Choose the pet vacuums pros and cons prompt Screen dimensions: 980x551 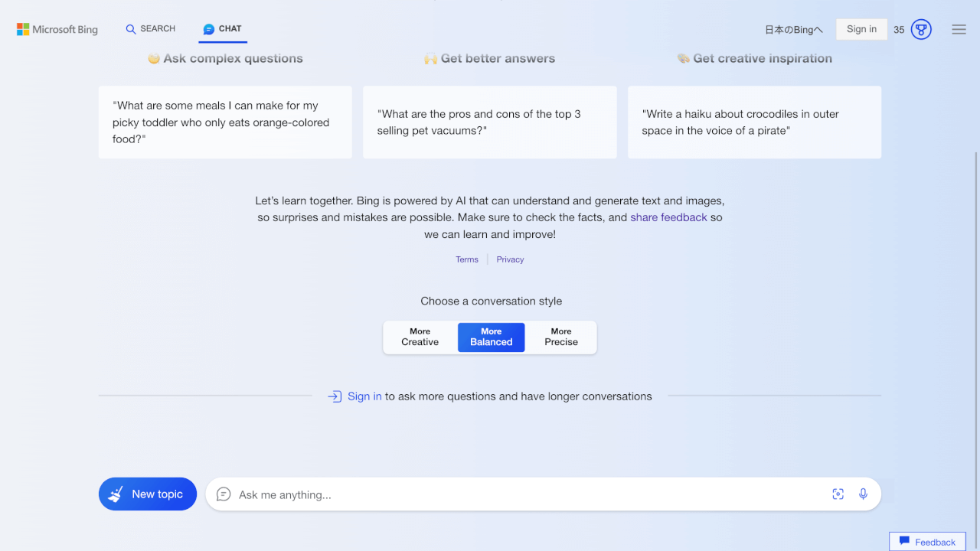pyautogui.click(x=490, y=122)
